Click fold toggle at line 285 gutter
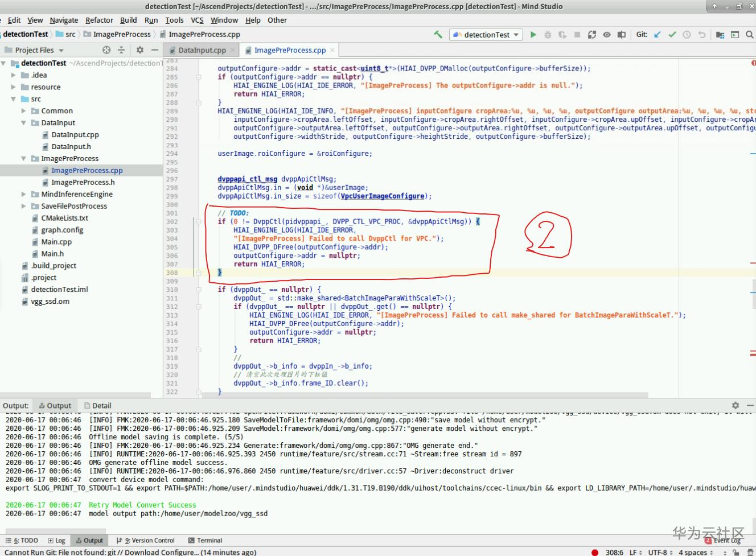 pyautogui.click(x=199, y=77)
